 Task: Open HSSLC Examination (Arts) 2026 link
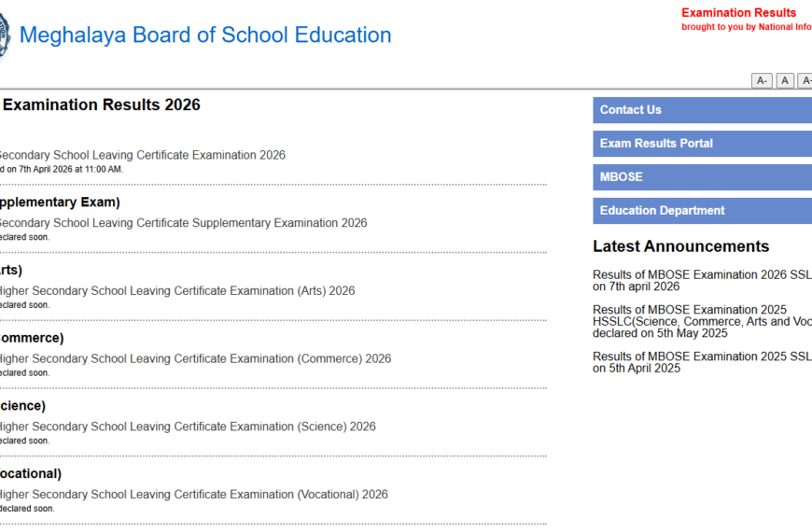point(177,291)
